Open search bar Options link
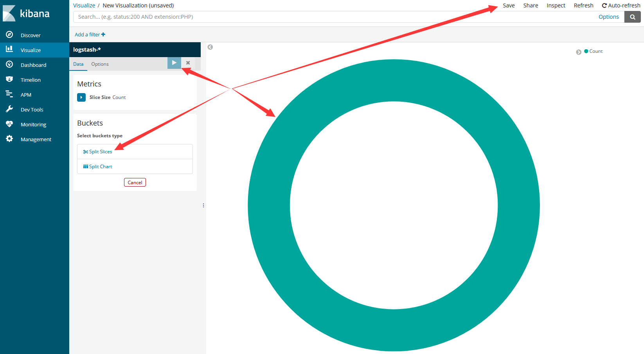Screen dimensions: 644x354 (x=608, y=17)
